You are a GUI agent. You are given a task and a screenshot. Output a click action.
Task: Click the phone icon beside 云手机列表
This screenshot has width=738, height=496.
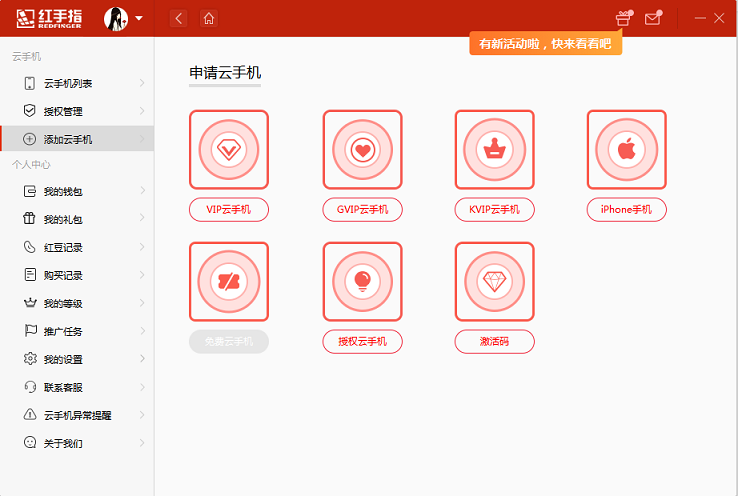[30, 83]
